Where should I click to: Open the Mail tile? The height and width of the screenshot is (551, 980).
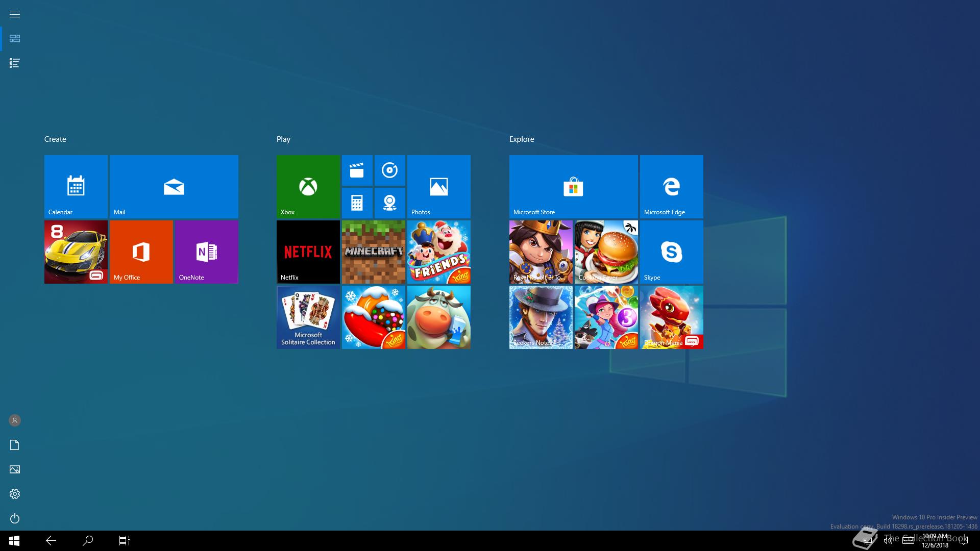pos(174,187)
